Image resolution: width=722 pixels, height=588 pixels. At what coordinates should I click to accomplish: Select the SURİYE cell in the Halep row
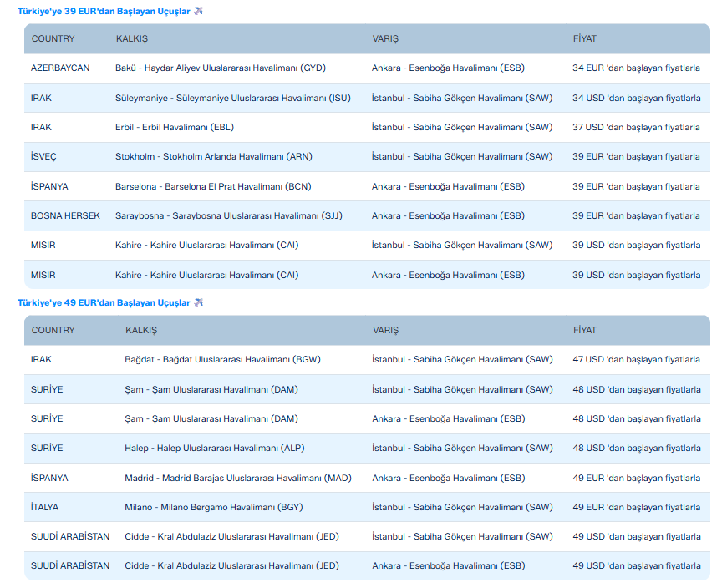[47, 449]
